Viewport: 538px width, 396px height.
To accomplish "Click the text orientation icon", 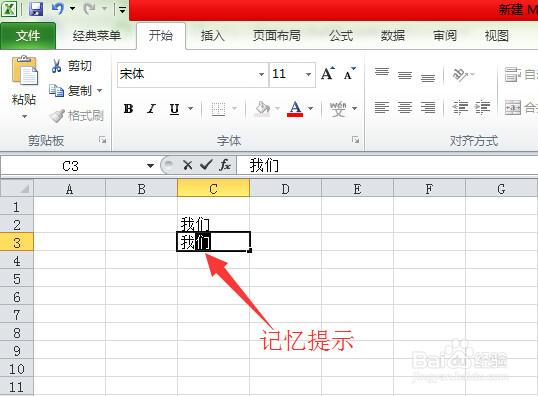I will coord(460,74).
